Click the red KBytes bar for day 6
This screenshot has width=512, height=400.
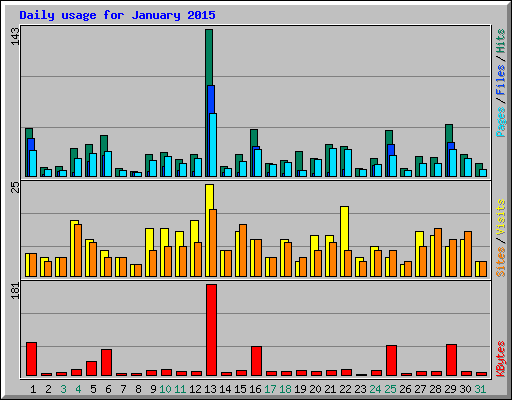pyautogui.click(x=106, y=362)
